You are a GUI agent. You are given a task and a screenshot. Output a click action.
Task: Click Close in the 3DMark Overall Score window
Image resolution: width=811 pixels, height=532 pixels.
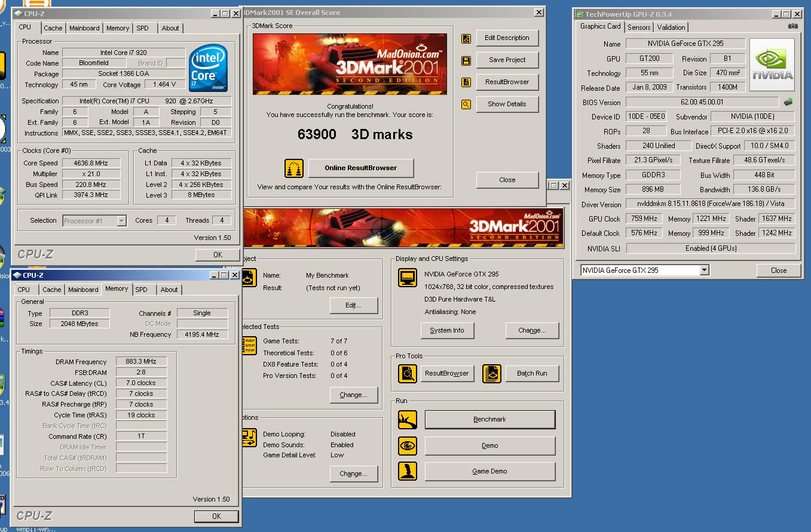tap(507, 180)
